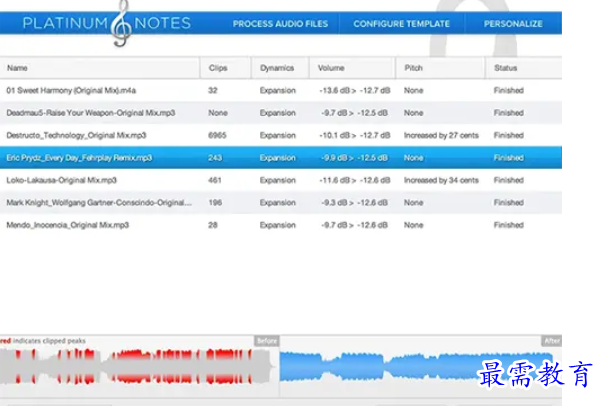The image size is (601, 406).
Task: Open the Personalize tab
Action: (513, 24)
